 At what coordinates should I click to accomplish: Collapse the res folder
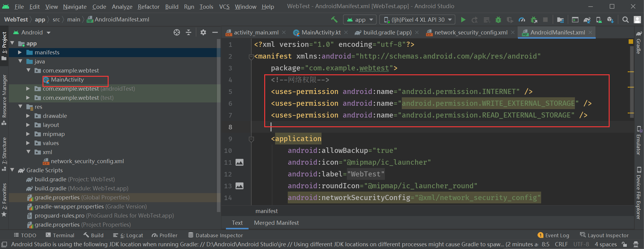pos(20,107)
